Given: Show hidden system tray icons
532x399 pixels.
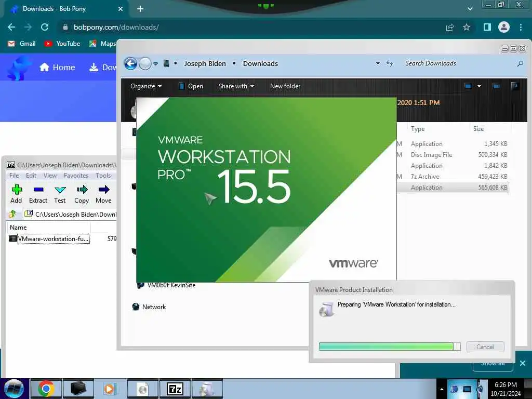Looking at the screenshot, I should click(x=442, y=389).
